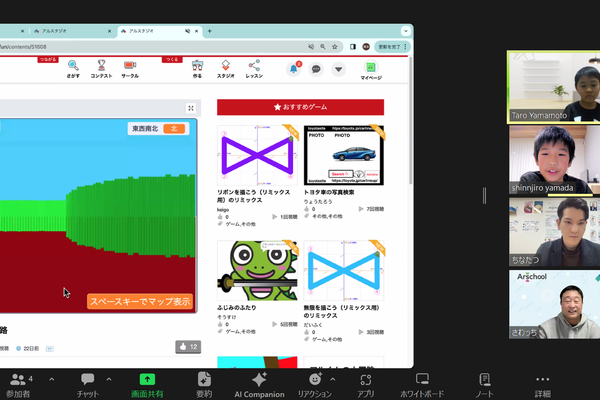
Task: Click the zoom magnifier in the address bar
Action: tap(323, 47)
